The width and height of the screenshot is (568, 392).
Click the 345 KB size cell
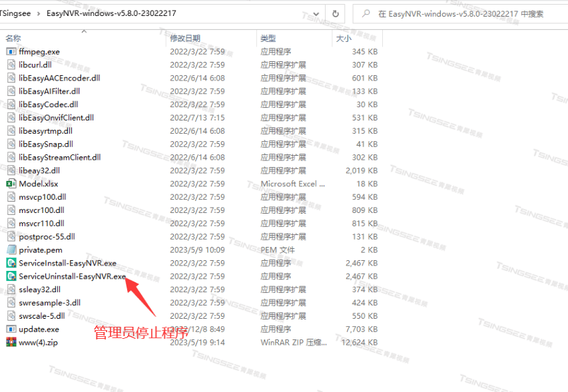pos(365,52)
